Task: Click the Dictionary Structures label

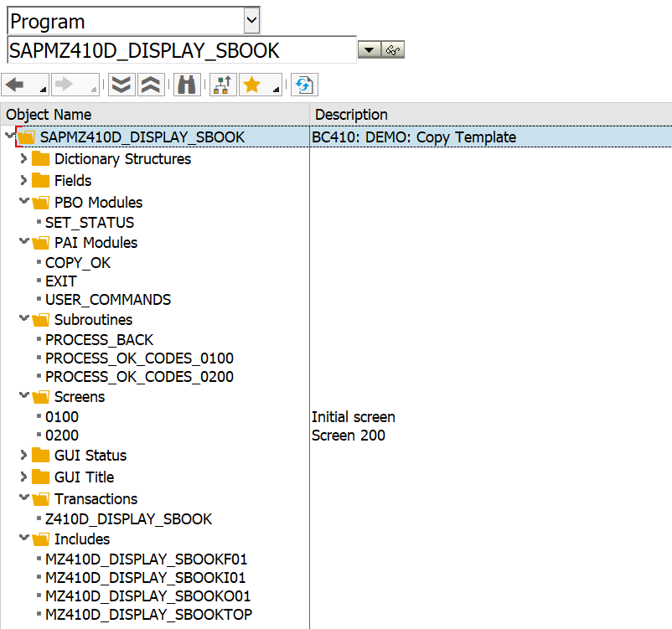Action: tap(122, 159)
